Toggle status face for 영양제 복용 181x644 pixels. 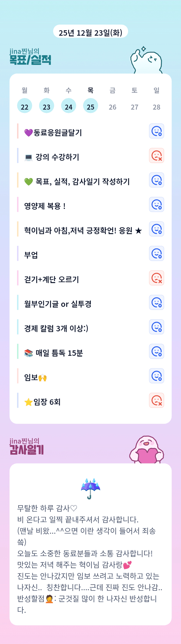pos(156,204)
